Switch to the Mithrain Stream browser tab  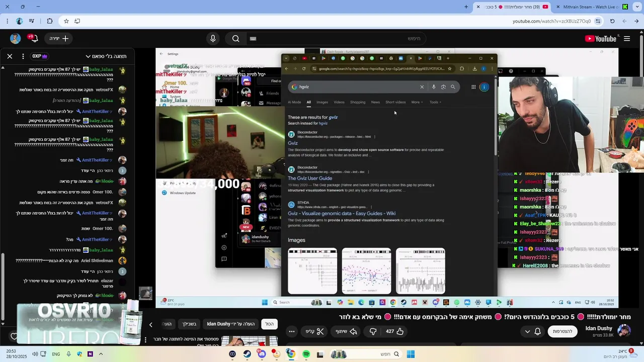[x=594, y=7]
